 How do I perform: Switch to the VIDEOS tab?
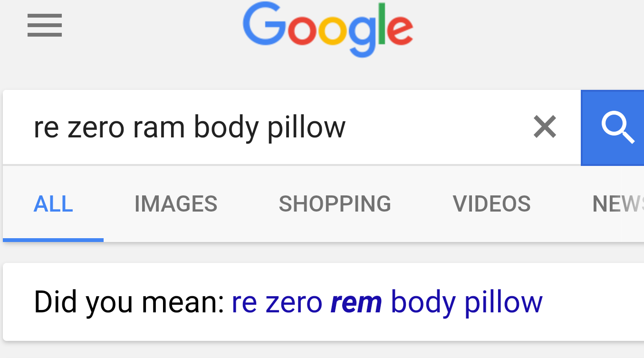[492, 203]
